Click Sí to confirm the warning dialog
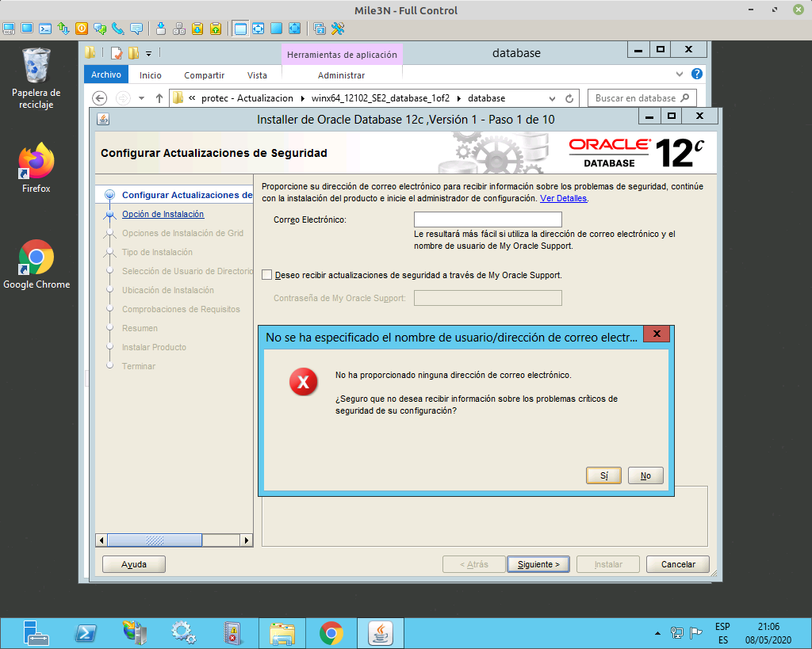The height and width of the screenshot is (649, 812). click(603, 475)
